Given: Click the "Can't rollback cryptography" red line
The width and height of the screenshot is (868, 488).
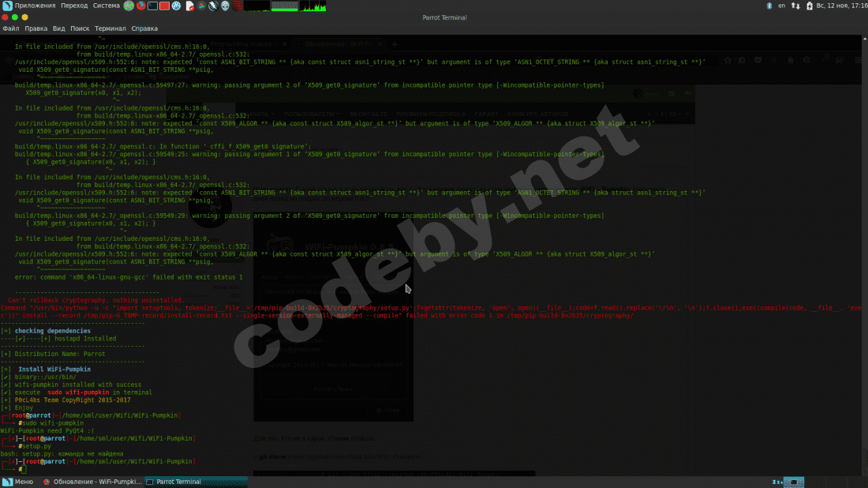Looking at the screenshot, I should [x=95, y=299].
